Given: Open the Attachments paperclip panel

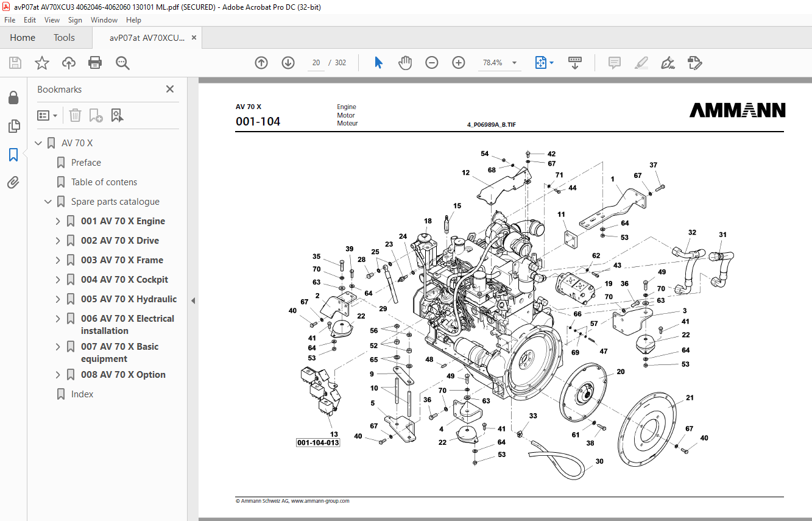Looking at the screenshot, I should pos(13,183).
